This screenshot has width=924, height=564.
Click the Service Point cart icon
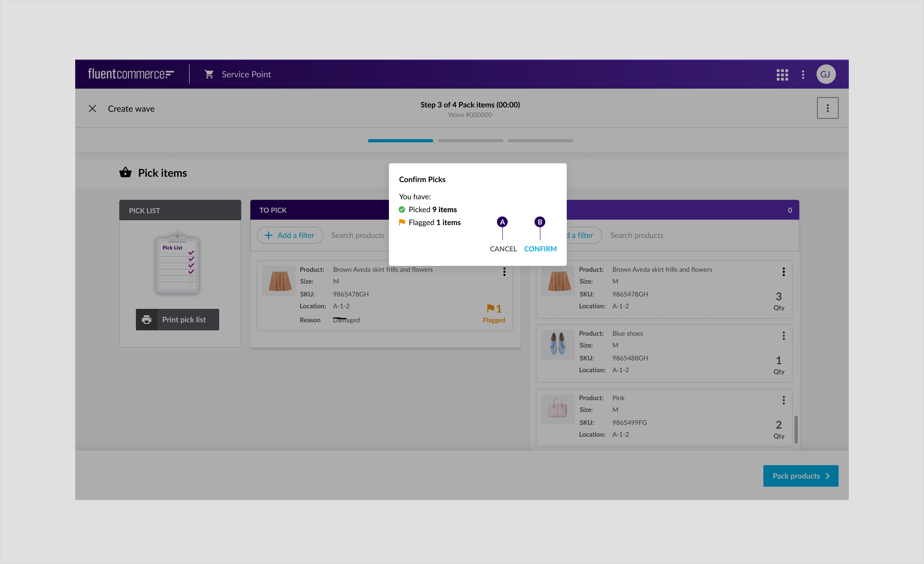coord(209,74)
